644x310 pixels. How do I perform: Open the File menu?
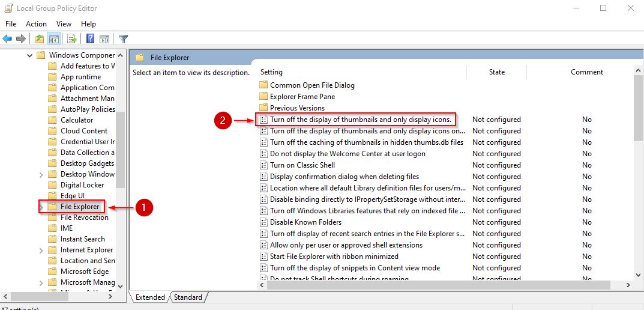point(11,24)
